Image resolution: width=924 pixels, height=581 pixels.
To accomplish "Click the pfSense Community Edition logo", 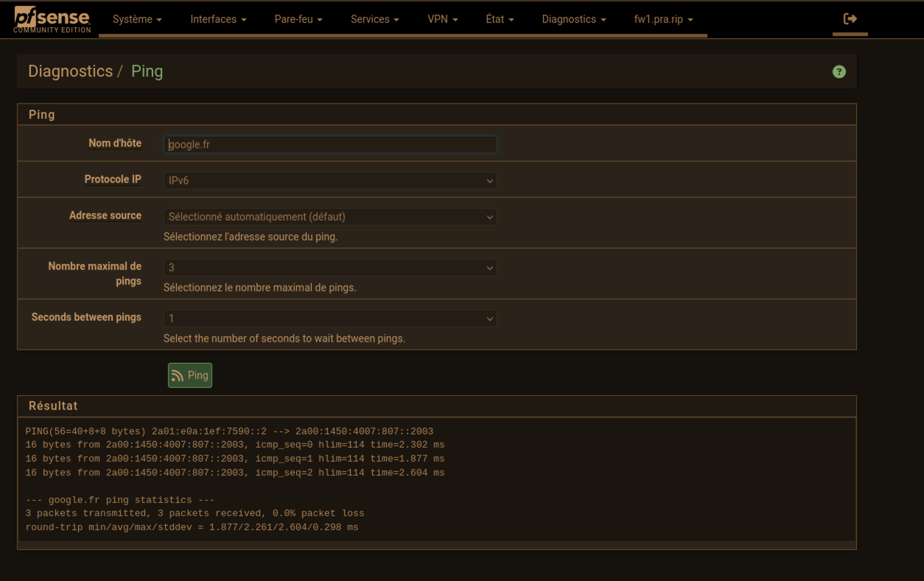I will (52, 19).
